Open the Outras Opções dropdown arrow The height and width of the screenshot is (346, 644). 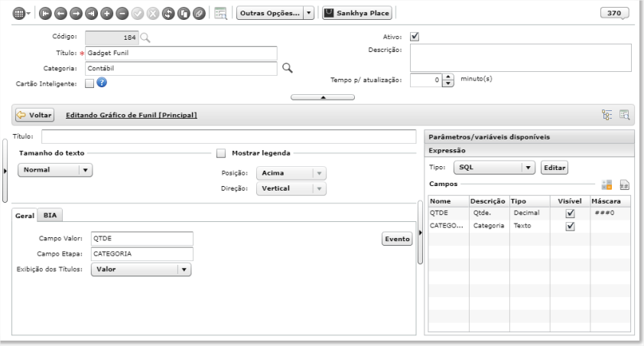309,13
